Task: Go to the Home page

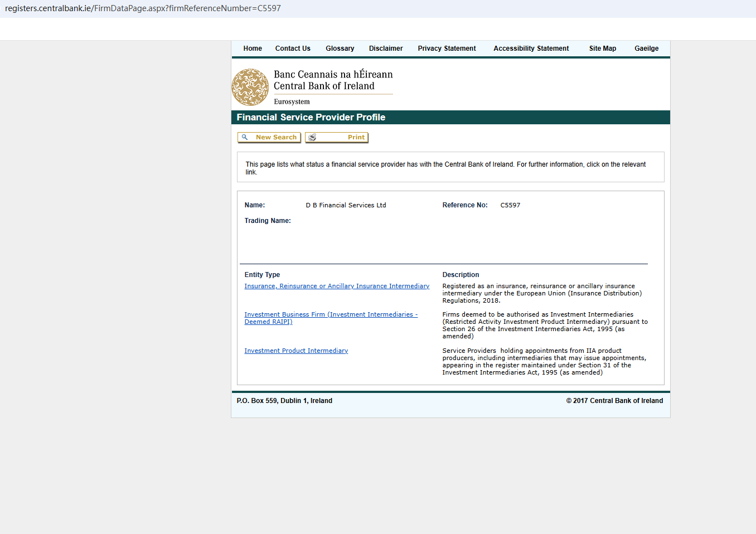Action: (x=253, y=48)
